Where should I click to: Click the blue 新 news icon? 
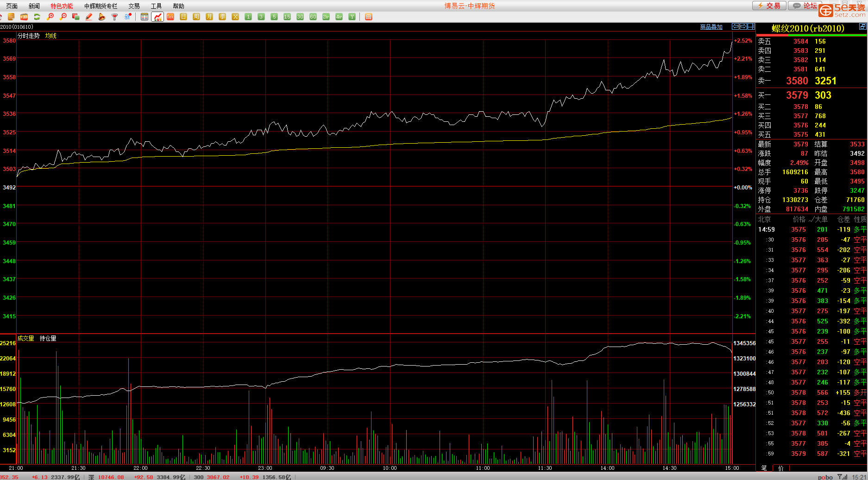point(128,17)
